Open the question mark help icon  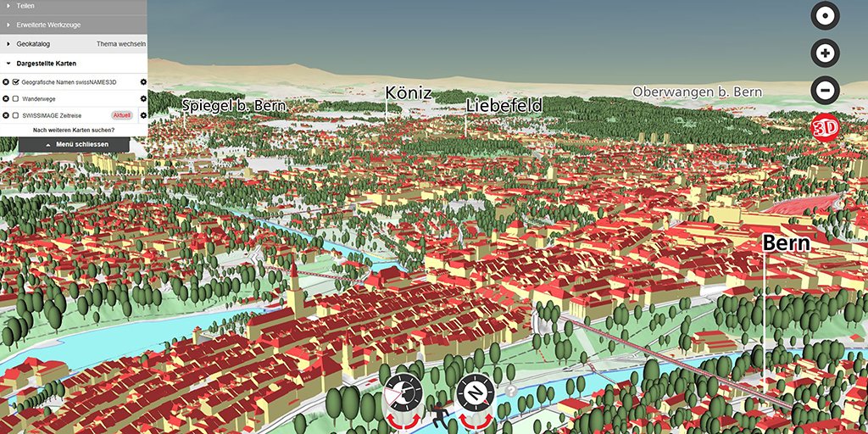point(510,392)
